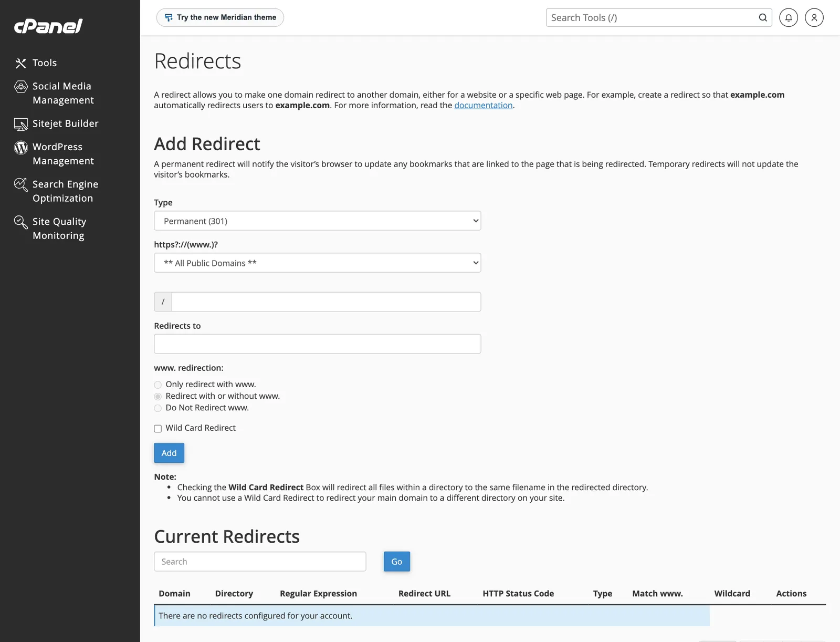This screenshot has height=642, width=840.
Task: Click the Go button
Action: 397,562
